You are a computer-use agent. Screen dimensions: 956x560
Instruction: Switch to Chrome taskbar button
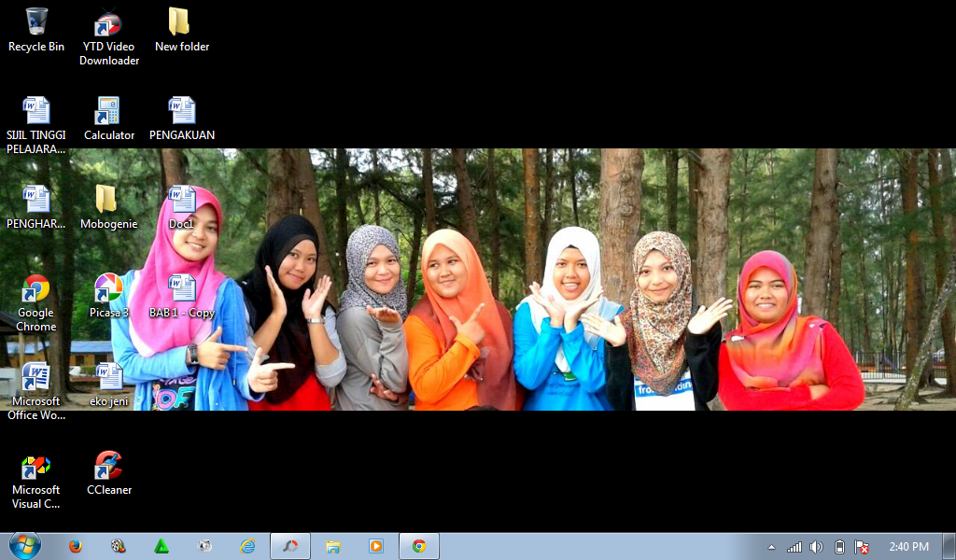pyautogui.click(x=419, y=546)
